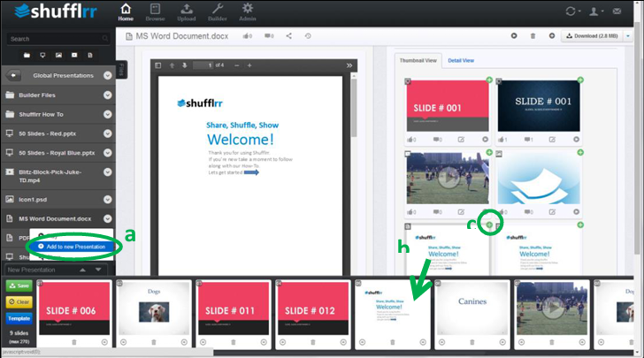This screenshot has height=358, width=644.
Task: Select SLIDE # 011 in tray
Action: click(232, 308)
